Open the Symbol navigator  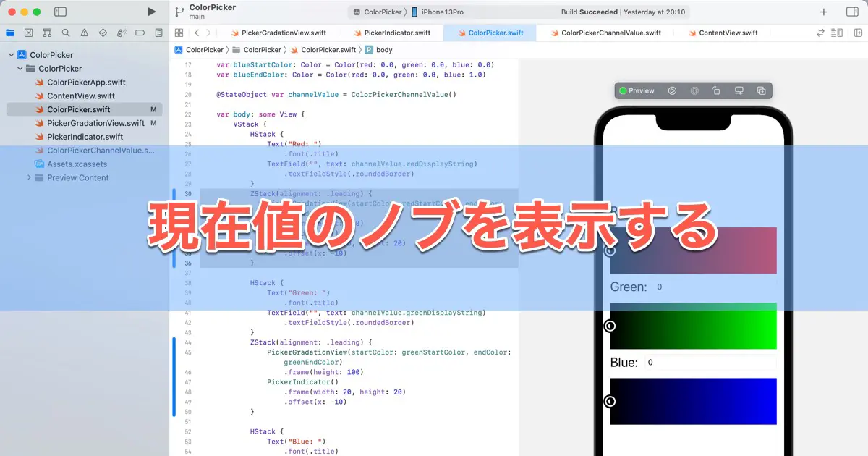click(x=47, y=33)
